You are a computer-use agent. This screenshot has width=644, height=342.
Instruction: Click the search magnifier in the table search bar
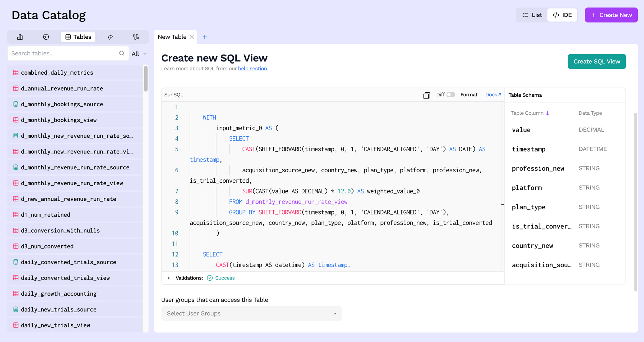click(122, 53)
